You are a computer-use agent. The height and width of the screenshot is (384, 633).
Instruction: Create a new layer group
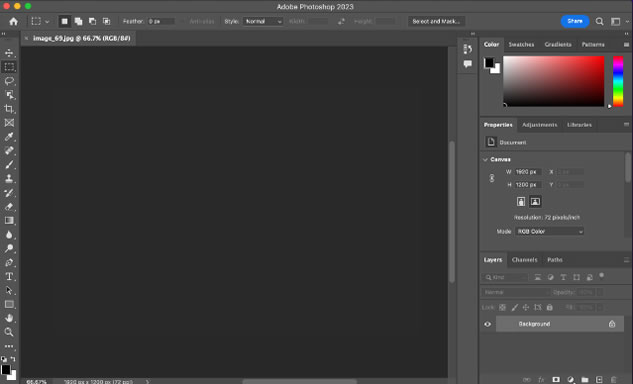(585, 380)
